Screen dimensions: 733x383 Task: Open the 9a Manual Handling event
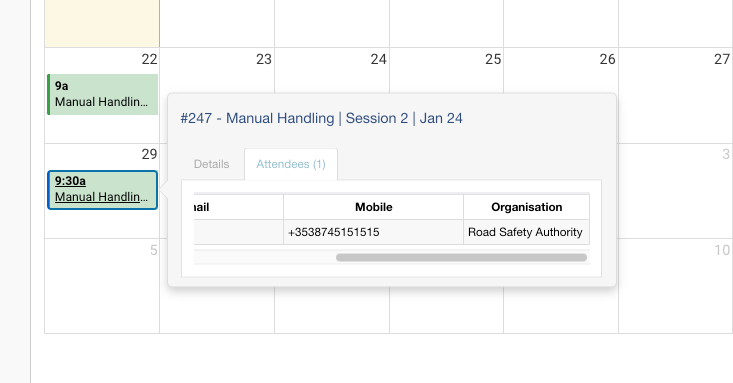click(x=103, y=94)
